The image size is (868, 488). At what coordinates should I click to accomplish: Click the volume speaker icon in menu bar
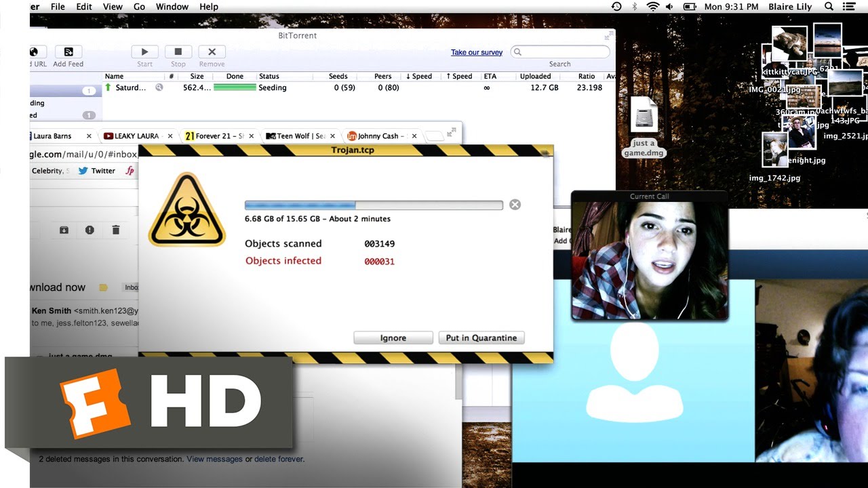[x=670, y=6]
